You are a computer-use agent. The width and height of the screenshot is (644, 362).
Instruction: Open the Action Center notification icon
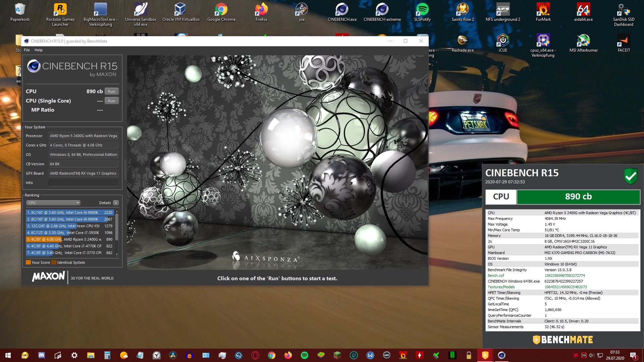pyautogui.click(x=633, y=356)
